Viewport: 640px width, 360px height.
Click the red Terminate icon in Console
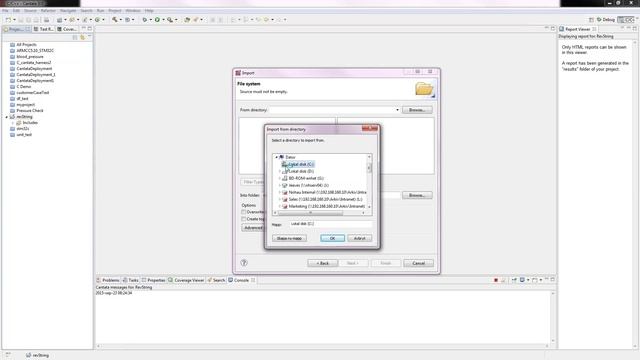496,280
